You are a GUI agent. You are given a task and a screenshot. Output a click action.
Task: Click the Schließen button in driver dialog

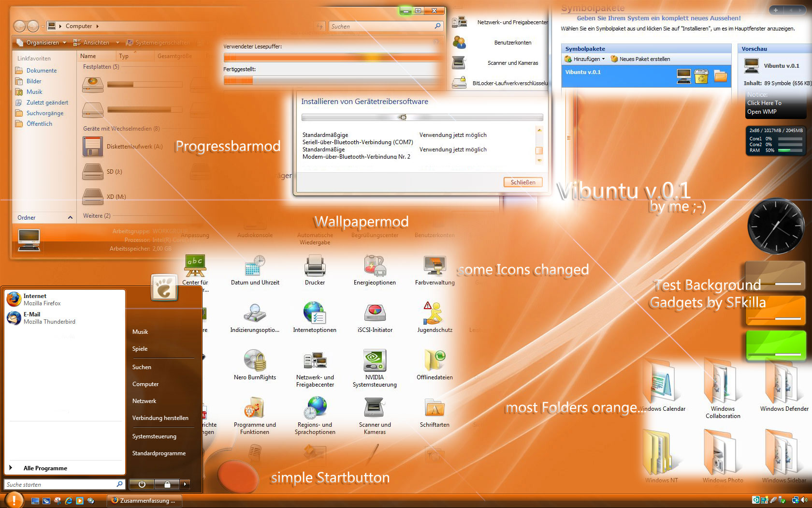tap(523, 182)
